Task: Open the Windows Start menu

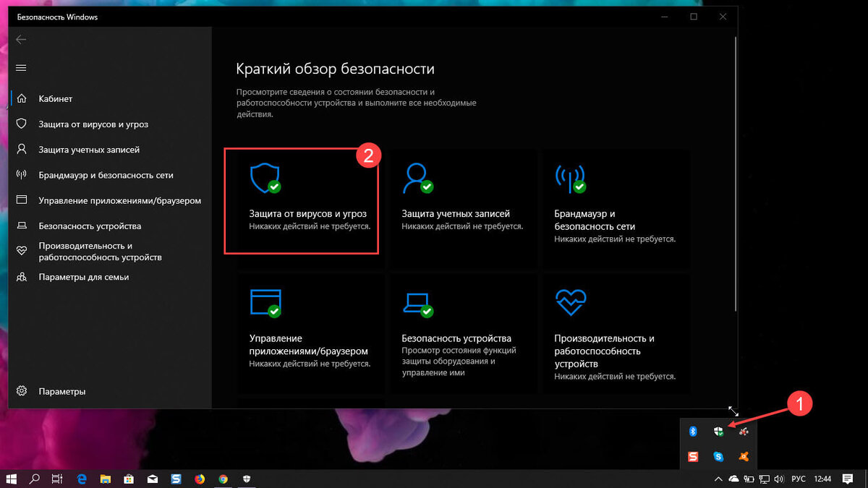Action: click(x=12, y=479)
